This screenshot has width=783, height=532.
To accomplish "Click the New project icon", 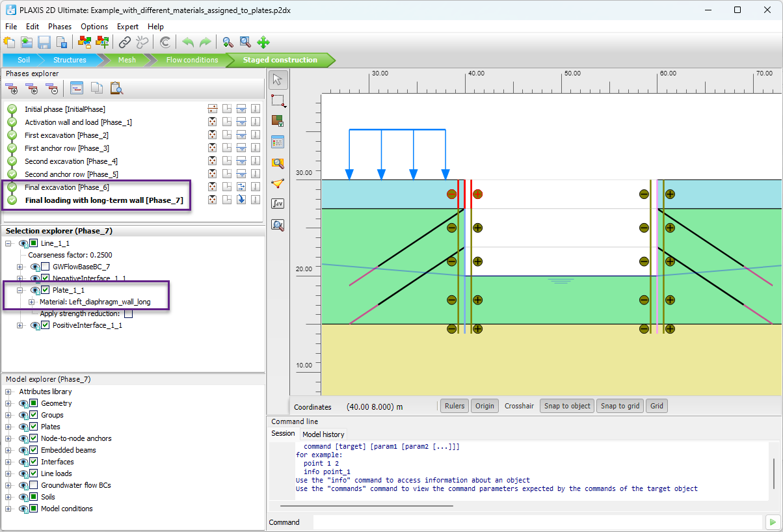I will (x=10, y=42).
